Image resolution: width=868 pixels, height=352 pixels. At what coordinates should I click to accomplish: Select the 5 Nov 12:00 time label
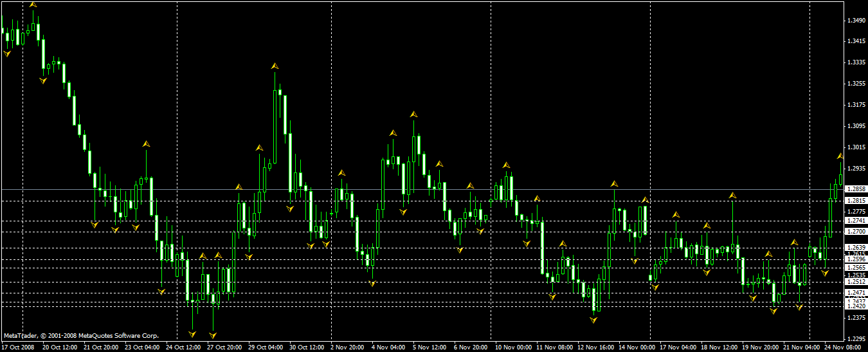coord(429,347)
